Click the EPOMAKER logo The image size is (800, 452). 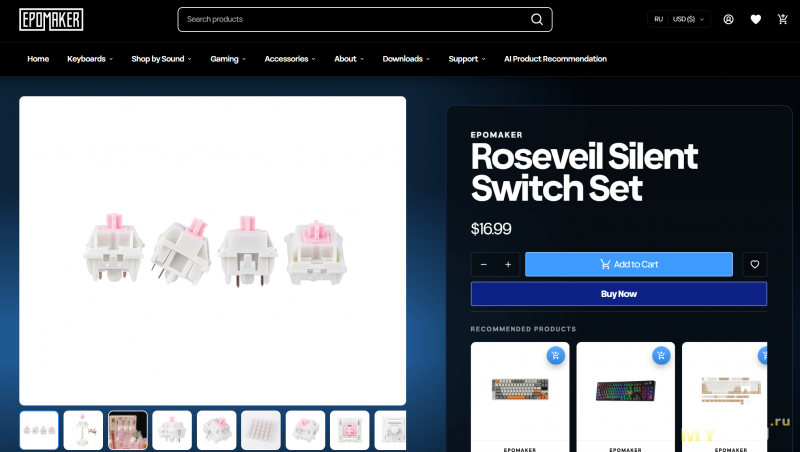(51, 20)
